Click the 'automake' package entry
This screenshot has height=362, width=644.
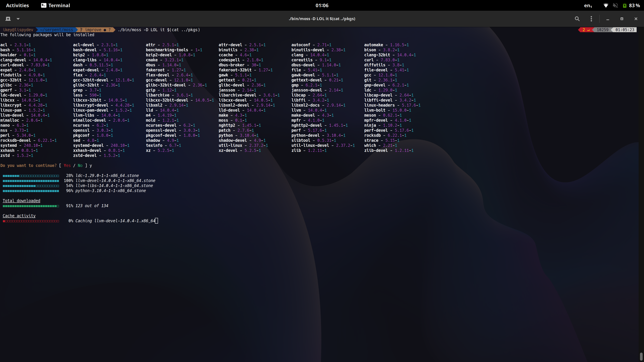pos(386,45)
